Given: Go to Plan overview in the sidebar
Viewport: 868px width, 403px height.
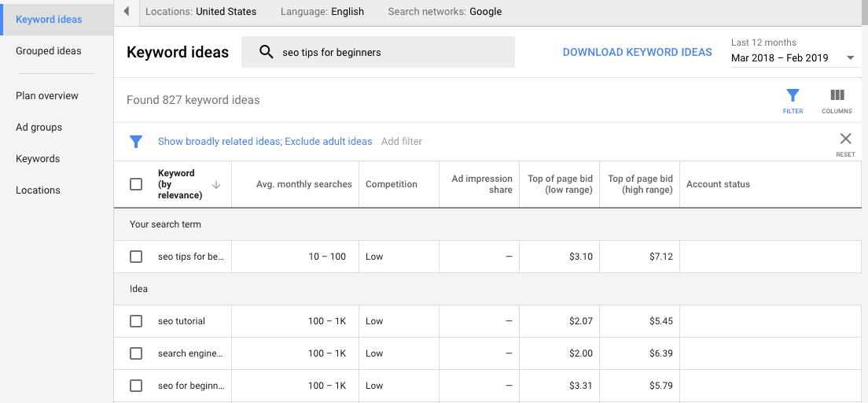Looking at the screenshot, I should tap(47, 96).
